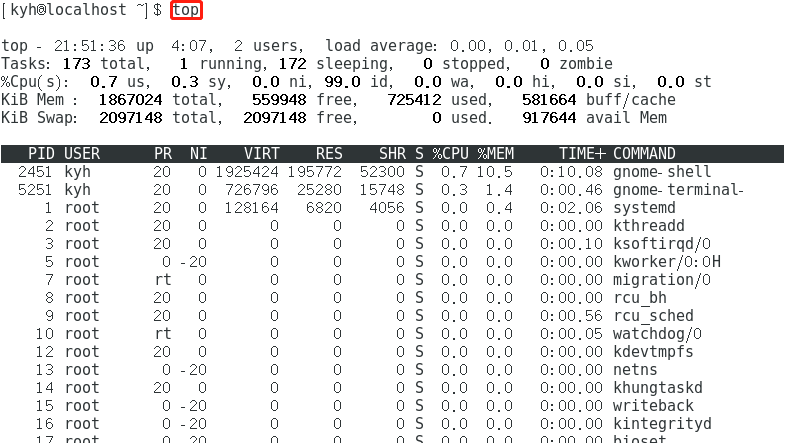Click the '0 zombie' tasks count
This screenshot has width=787, height=443.
[576, 64]
